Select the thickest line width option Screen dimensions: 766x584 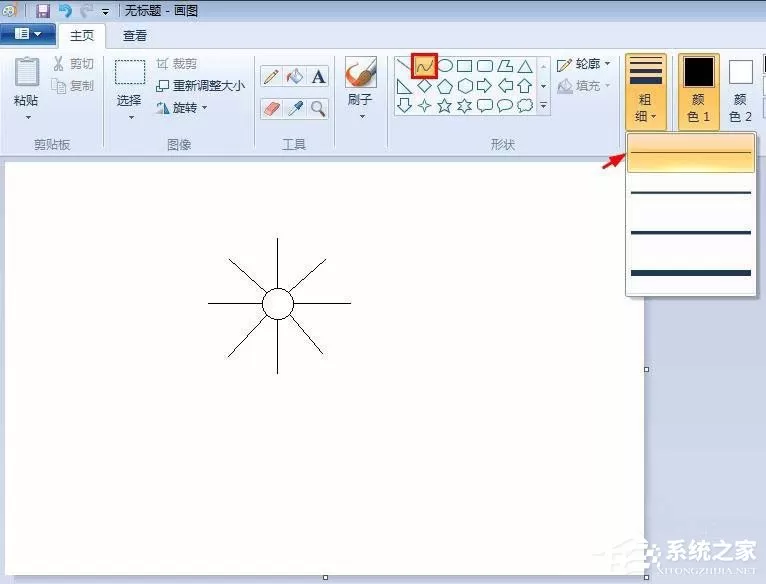point(691,273)
